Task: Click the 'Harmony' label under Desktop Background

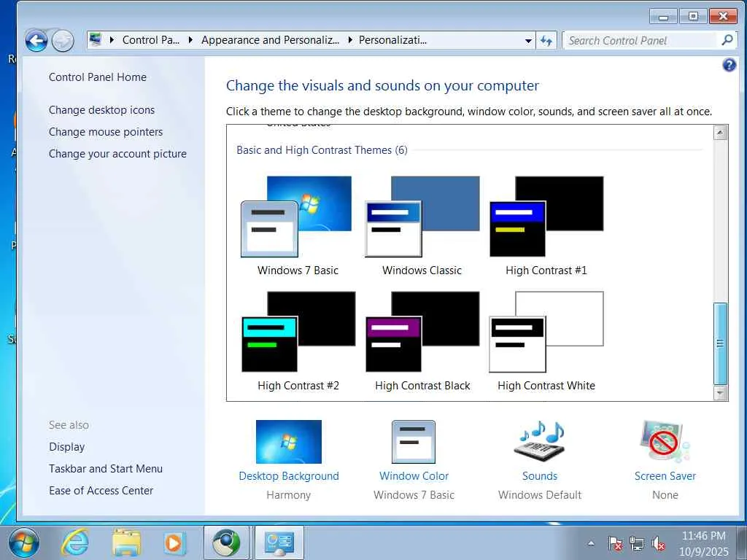Action: point(289,495)
